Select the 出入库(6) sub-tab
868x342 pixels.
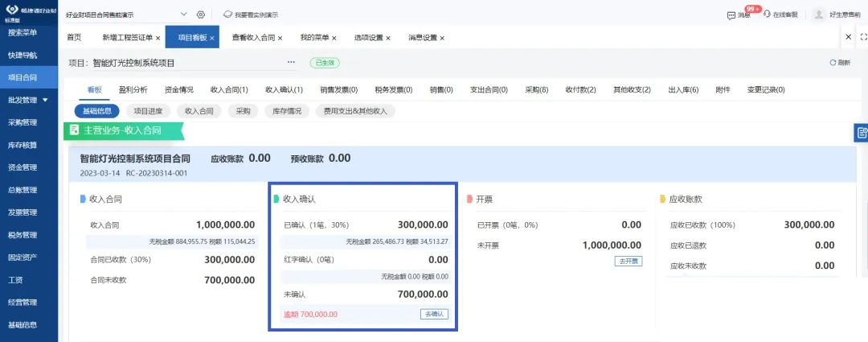click(x=684, y=89)
